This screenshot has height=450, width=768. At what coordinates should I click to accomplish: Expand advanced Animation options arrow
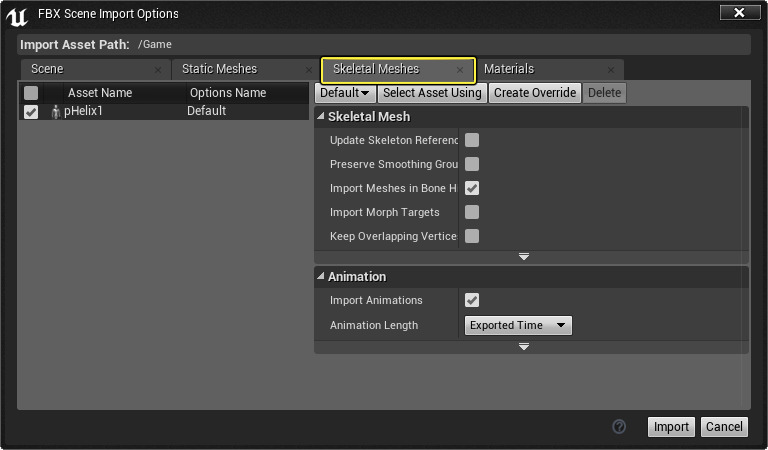pyautogui.click(x=523, y=346)
